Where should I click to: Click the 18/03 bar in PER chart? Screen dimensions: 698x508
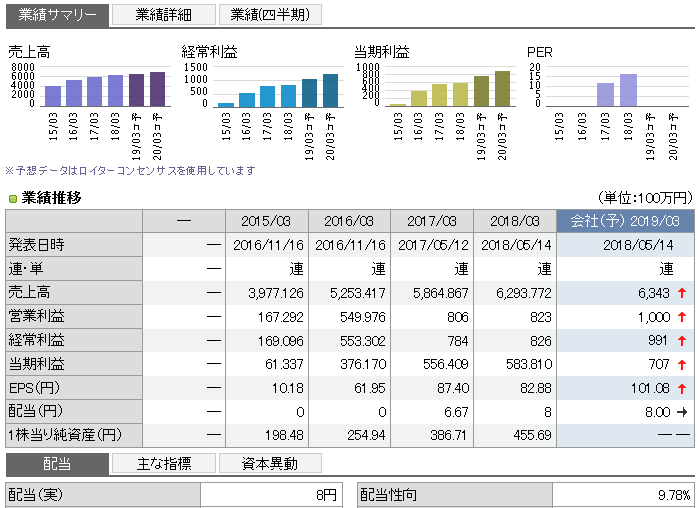(628, 90)
